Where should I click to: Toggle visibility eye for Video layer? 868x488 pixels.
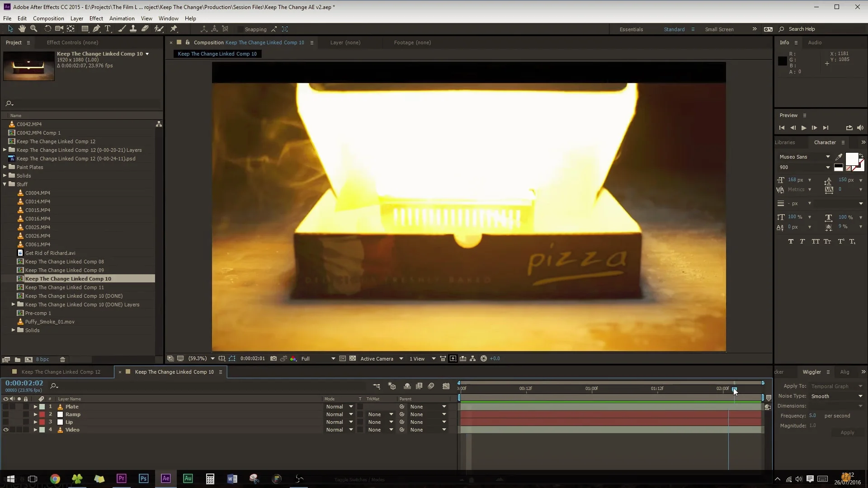(x=6, y=430)
